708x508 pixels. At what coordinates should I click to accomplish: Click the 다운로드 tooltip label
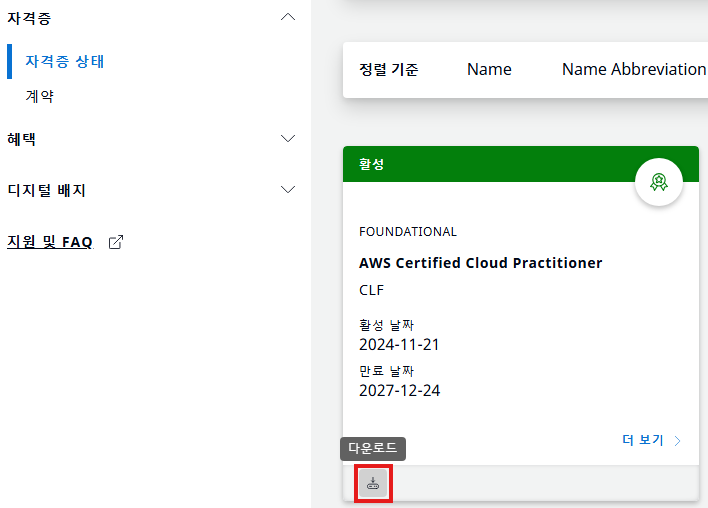pyautogui.click(x=373, y=449)
